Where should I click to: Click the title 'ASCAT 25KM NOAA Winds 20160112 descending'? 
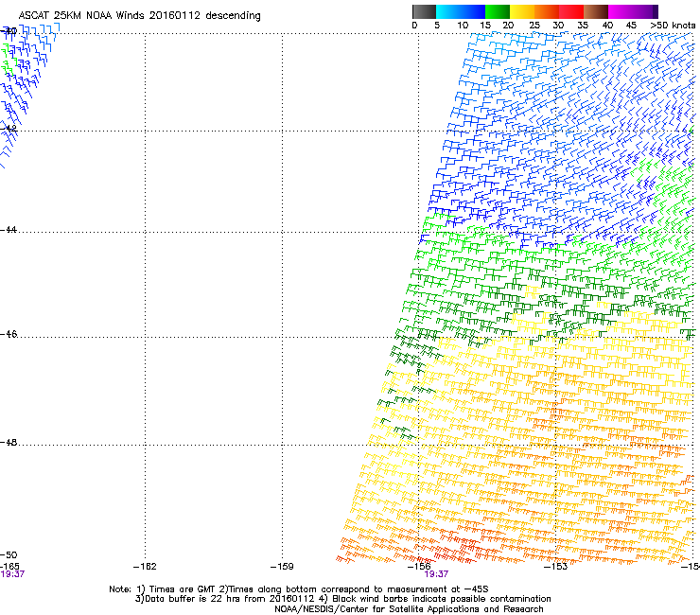click(x=139, y=16)
